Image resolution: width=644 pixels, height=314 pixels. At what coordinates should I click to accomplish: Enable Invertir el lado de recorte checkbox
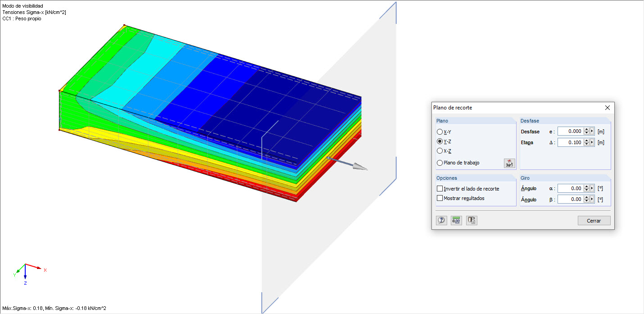(x=440, y=189)
